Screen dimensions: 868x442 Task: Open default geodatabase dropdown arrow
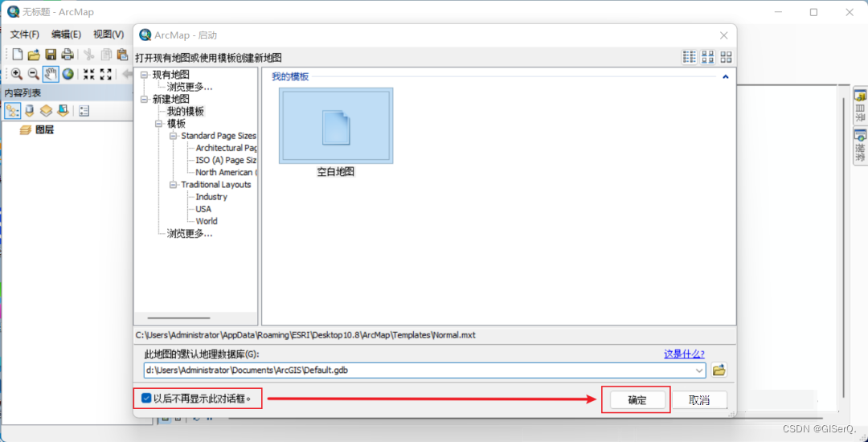point(700,370)
